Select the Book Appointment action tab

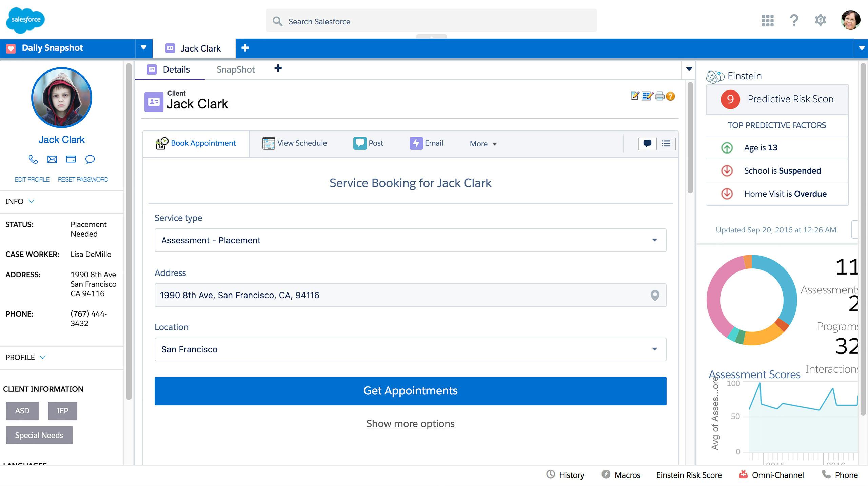tap(196, 144)
